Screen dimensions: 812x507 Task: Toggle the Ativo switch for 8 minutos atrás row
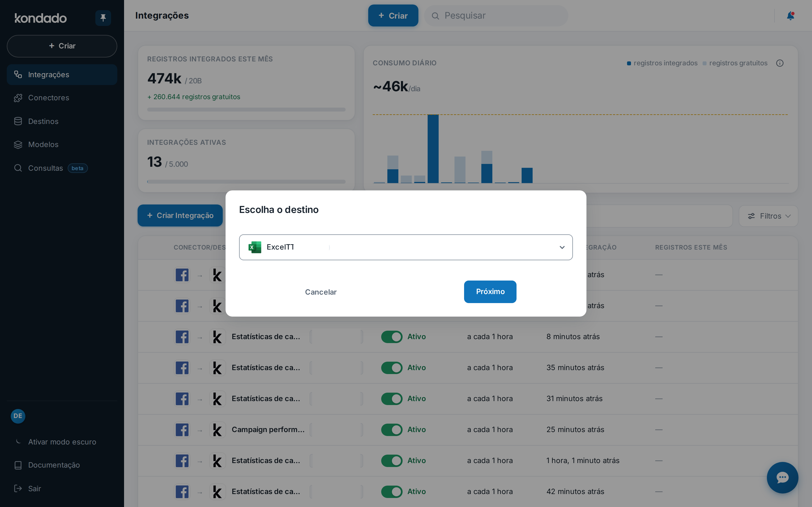pos(392,337)
